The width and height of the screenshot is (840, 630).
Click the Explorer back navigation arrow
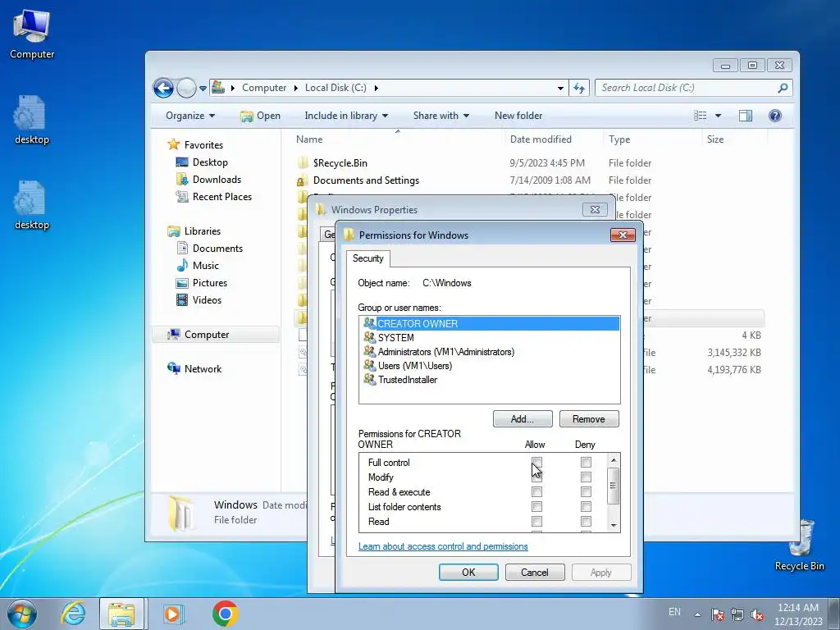(163, 88)
